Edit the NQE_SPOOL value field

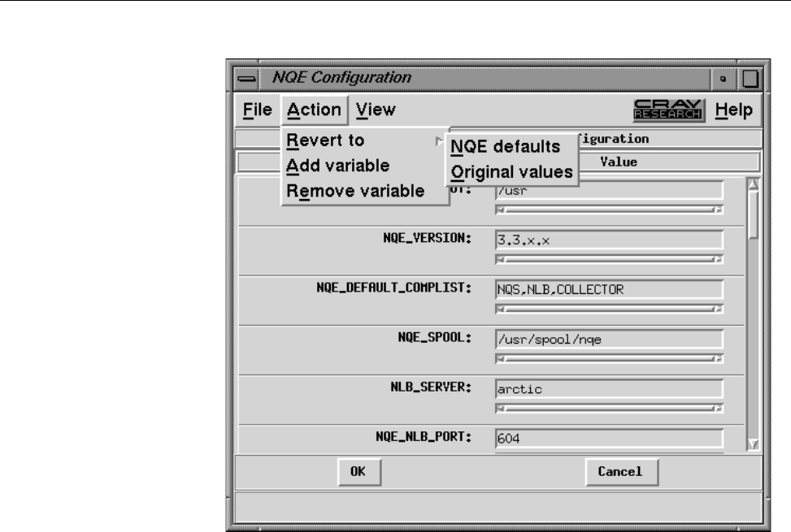click(x=609, y=340)
